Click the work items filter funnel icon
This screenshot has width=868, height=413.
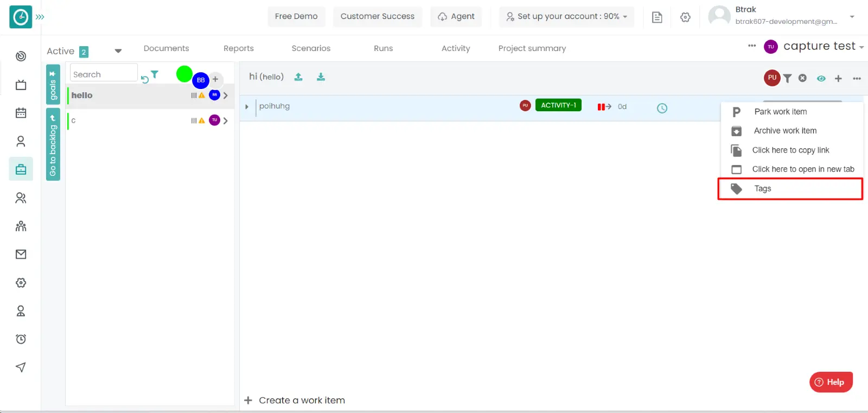pos(787,79)
